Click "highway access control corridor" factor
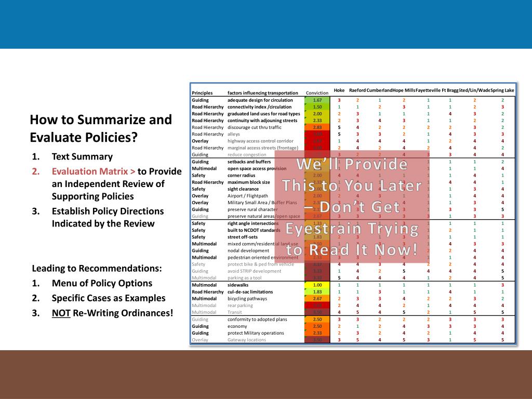This screenshot has width=532, height=399. pos(260,141)
